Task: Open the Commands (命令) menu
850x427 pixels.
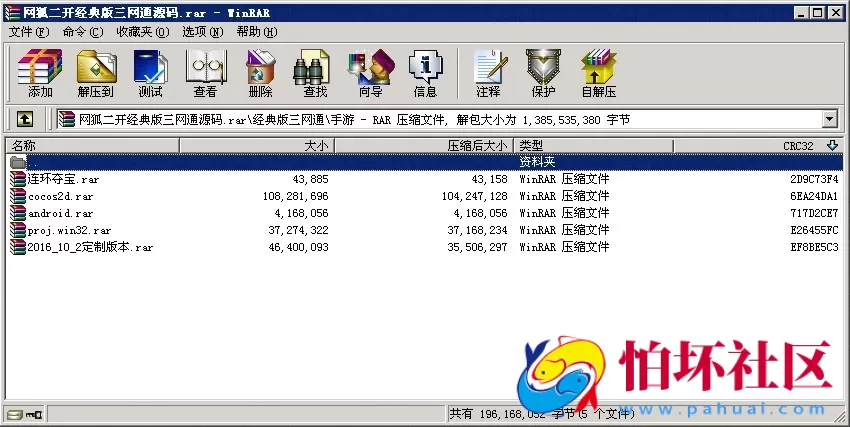Action: [x=83, y=32]
